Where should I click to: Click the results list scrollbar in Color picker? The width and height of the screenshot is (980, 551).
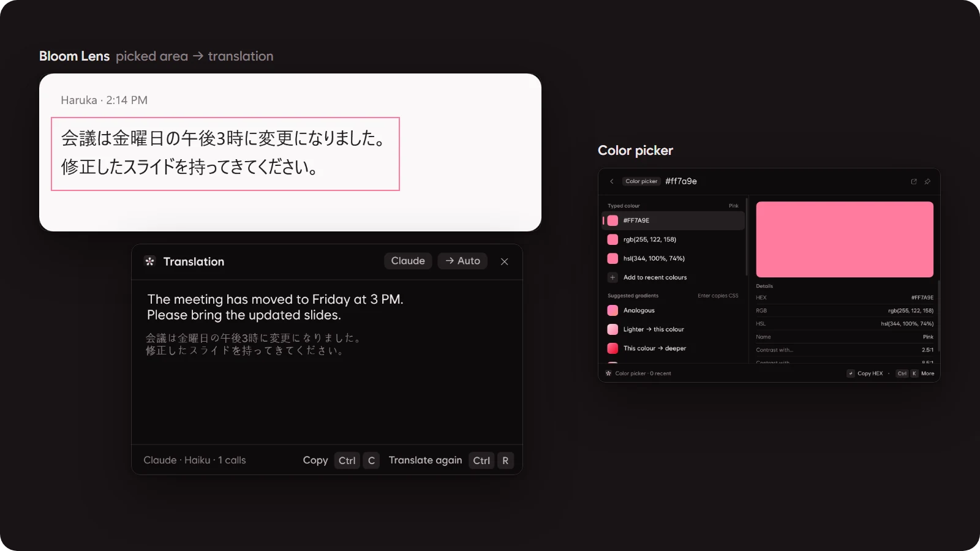click(747, 237)
